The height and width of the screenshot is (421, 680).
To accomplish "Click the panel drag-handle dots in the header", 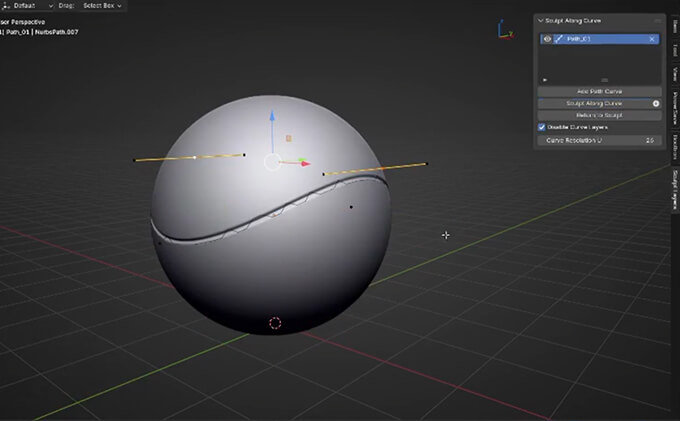I will (656, 20).
